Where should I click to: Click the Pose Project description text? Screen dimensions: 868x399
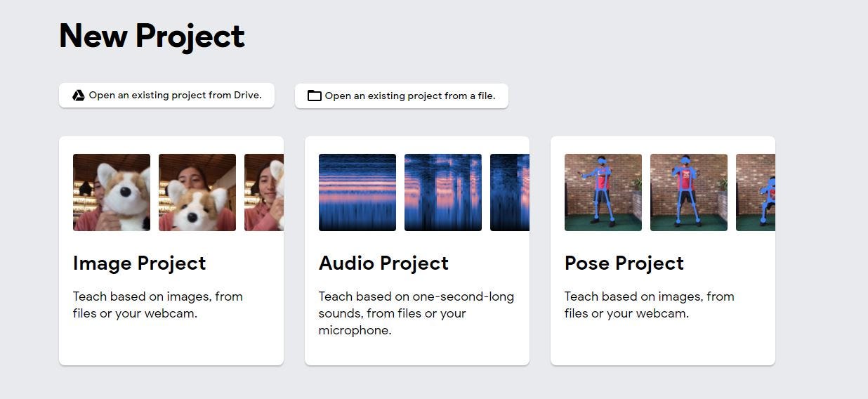point(649,305)
